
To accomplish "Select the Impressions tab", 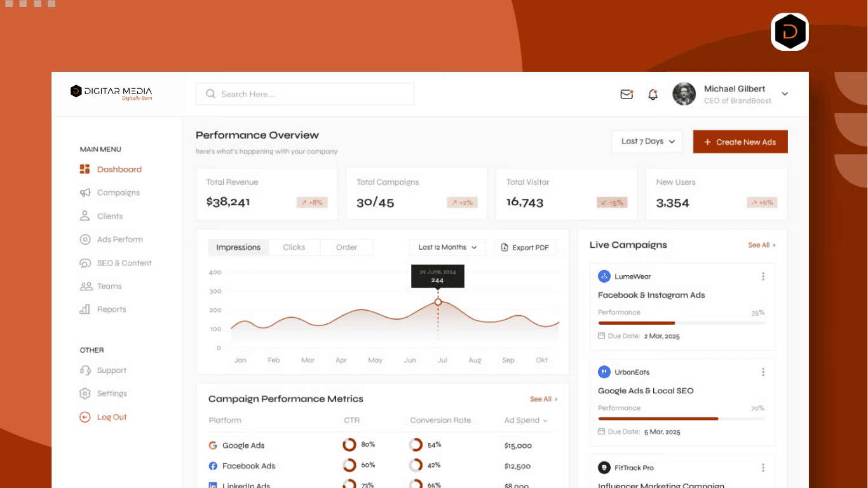I will [238, 247].
